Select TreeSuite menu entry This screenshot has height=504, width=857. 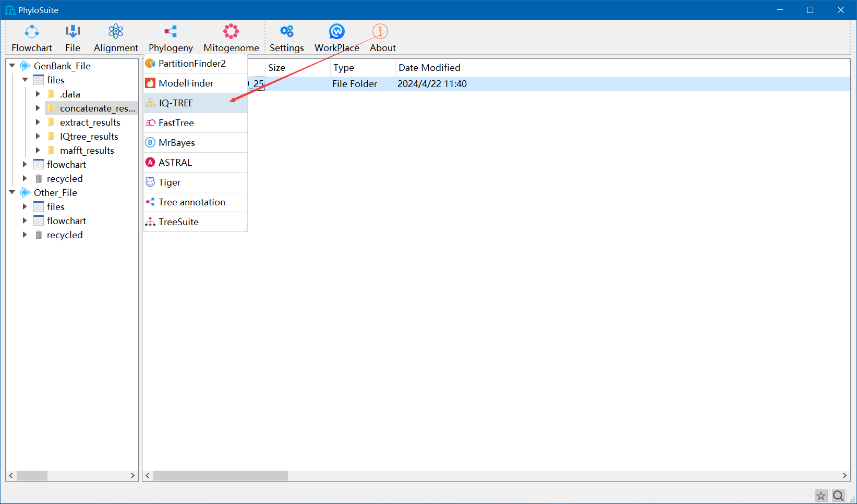[x=196, y=222]
